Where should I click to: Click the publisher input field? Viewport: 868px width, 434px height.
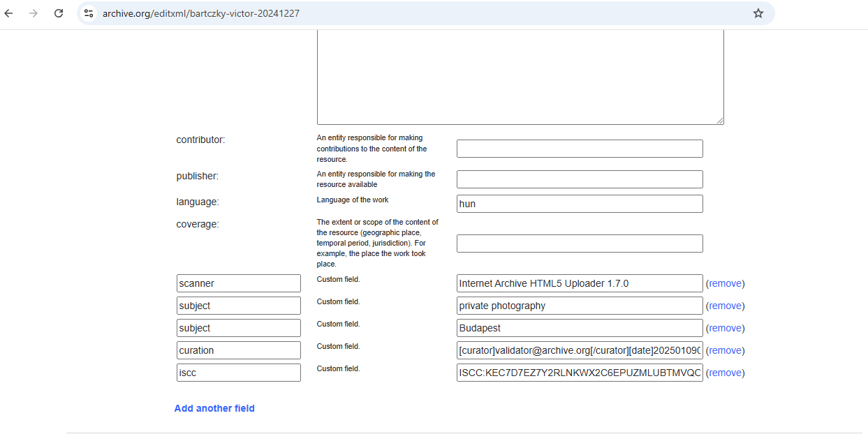point(579,179)
